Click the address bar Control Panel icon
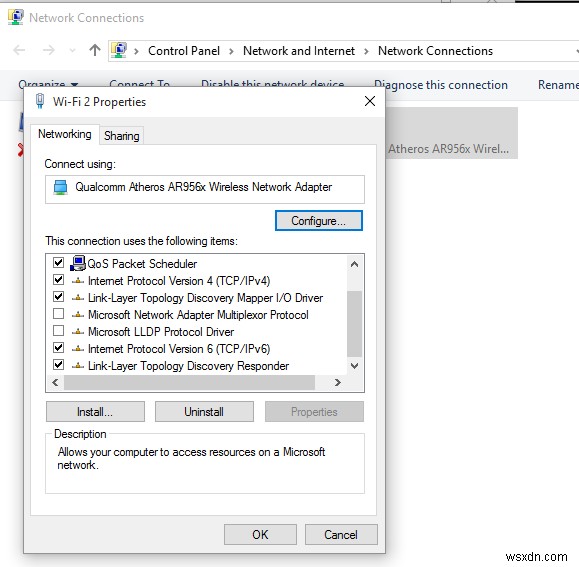Viewport: 579px width, 567px height. coord(119,50)
